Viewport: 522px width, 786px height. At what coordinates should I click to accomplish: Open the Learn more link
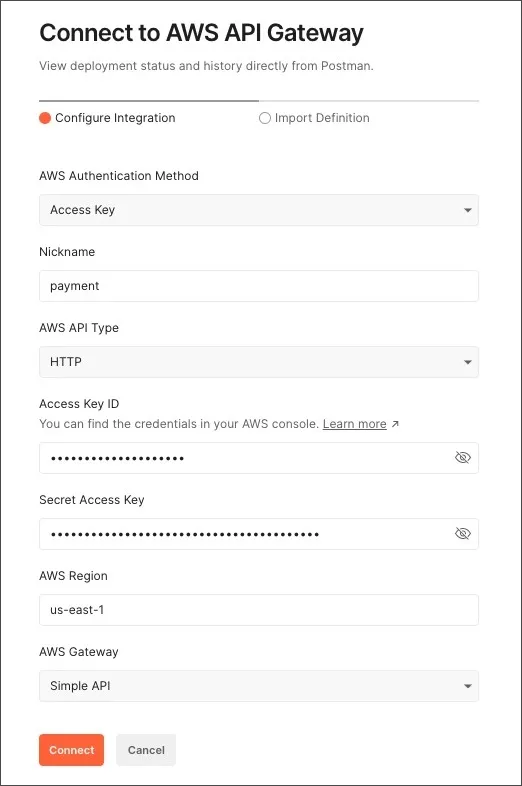click(x=355, y=424)
